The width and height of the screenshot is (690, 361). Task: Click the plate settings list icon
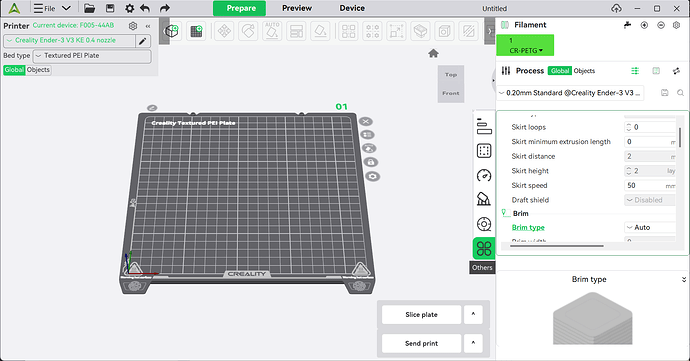[x=367, y=135]
